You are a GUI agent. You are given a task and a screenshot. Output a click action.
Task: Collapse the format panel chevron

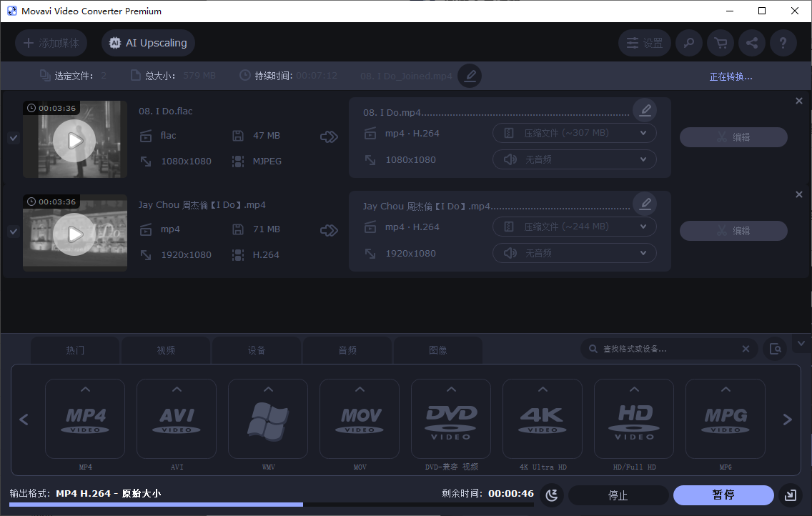click(x=801, y=344)
